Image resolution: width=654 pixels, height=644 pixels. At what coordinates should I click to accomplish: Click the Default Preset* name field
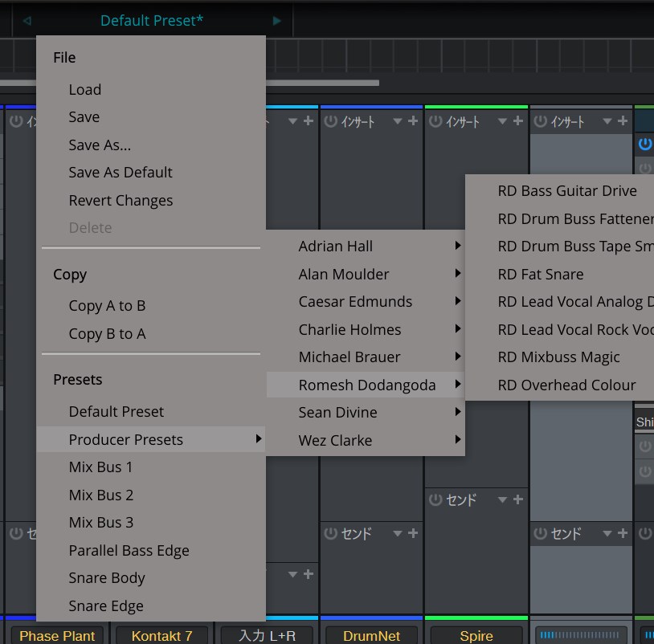click(x=152, y=21)
